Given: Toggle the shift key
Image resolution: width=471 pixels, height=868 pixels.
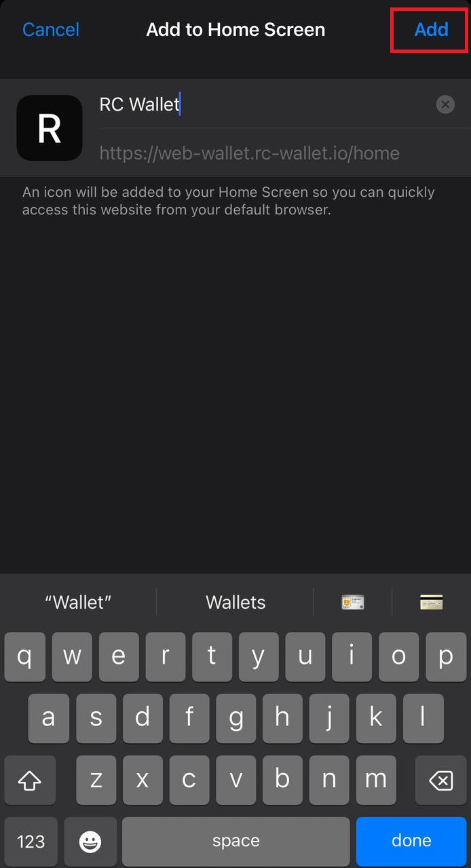Looking at the screenshot, I should click(30, 781).
